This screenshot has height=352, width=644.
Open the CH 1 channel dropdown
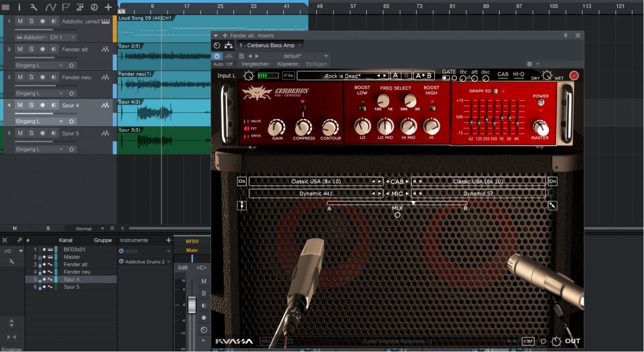tap(62, 37)
